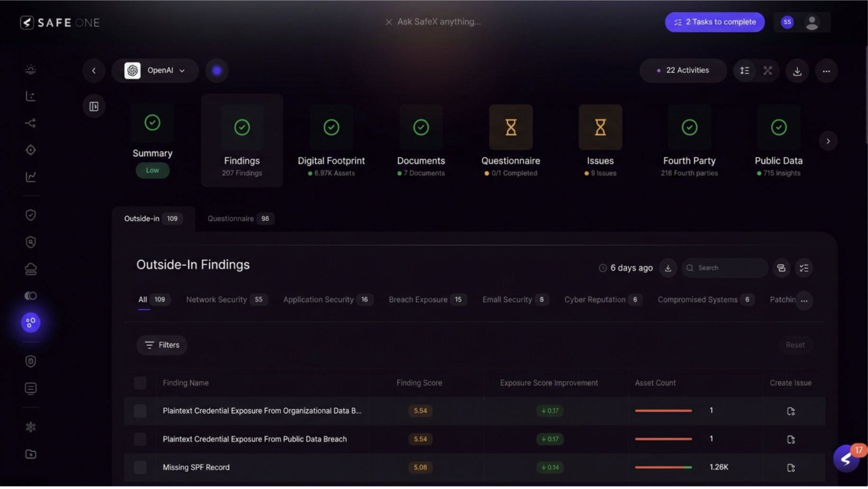Open the user profile avatar icon
Screen dimensions: 868x489
pyautogui.click(x=812, y=22)
